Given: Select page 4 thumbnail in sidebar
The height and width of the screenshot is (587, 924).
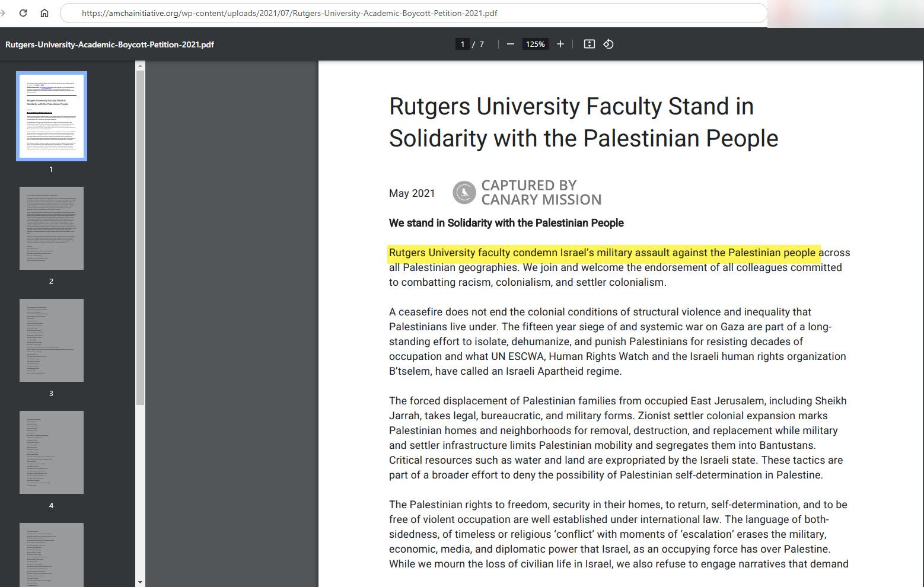Looking at the screenshot, I should [52, 452].
